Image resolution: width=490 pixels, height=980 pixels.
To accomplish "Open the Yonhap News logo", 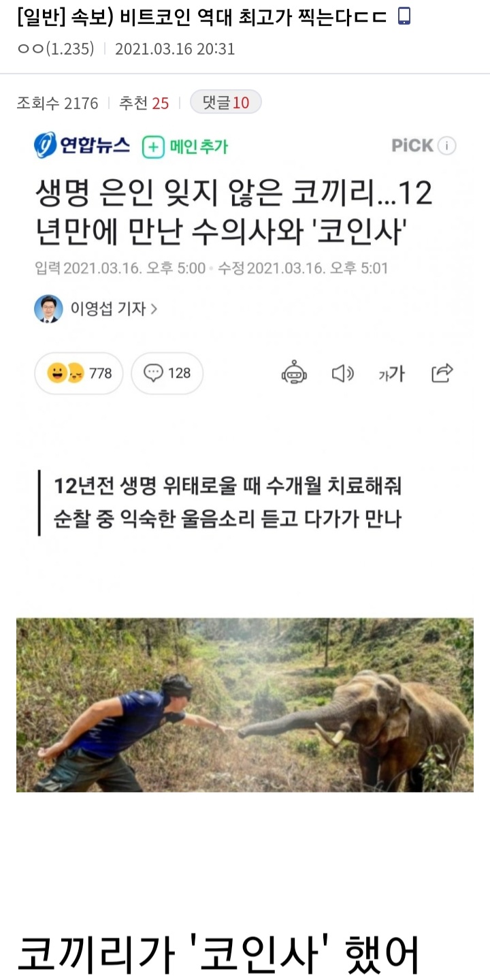I will [82, 145].
